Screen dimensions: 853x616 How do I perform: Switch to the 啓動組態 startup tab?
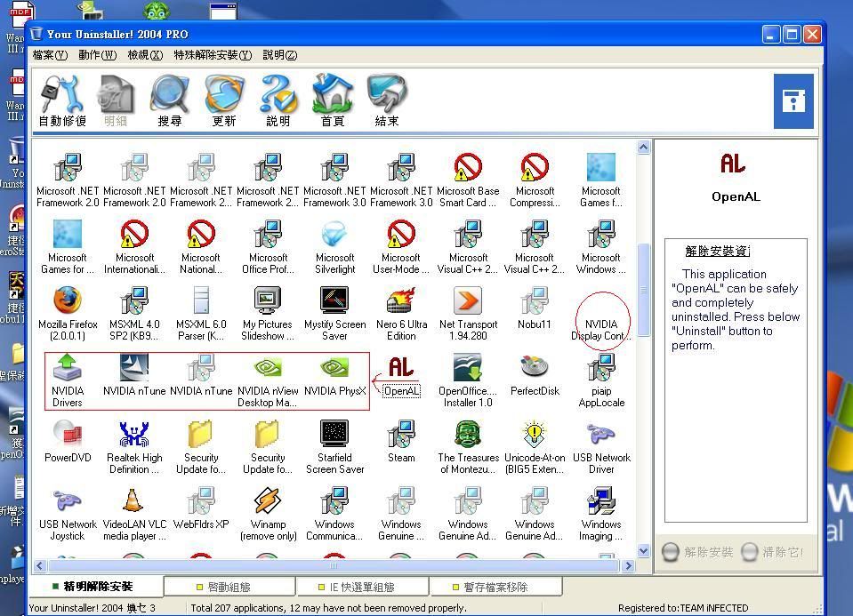point(229,587)
